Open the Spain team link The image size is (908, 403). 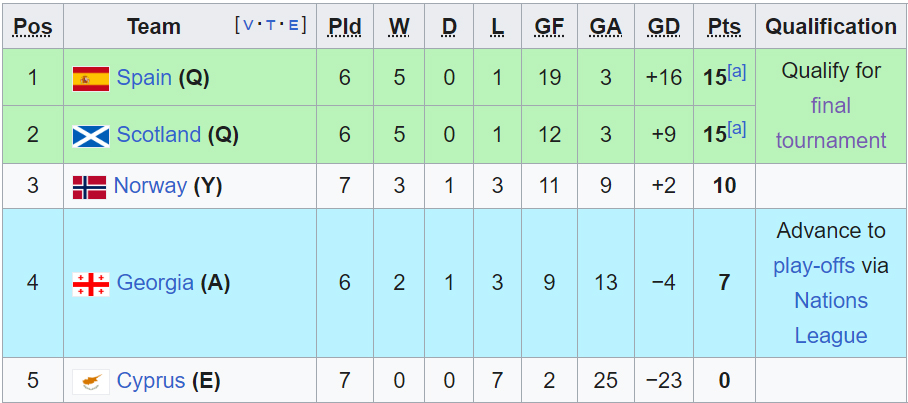coord(144,78)
